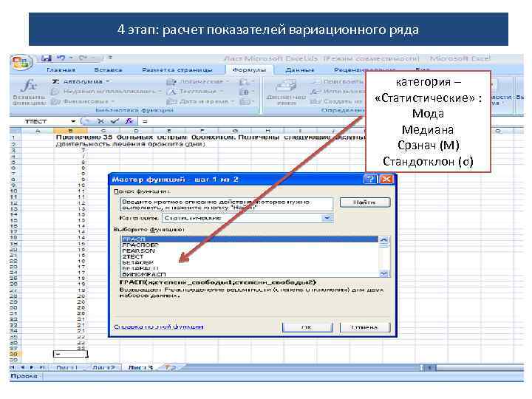Open the Category combo box in wizard
532x399 pixels.
(248, 218)
